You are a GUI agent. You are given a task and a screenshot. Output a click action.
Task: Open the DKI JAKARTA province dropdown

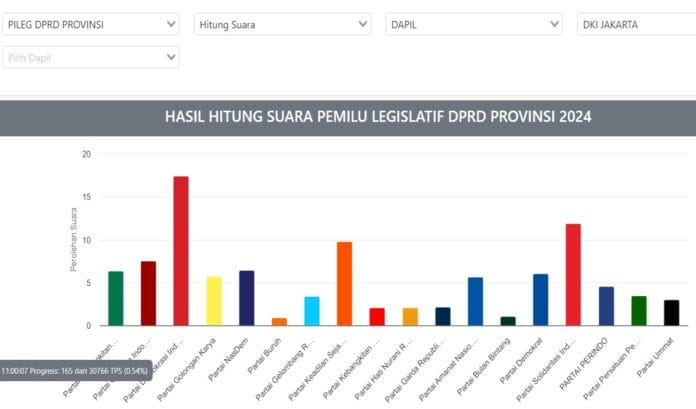(x=636, y=24)
